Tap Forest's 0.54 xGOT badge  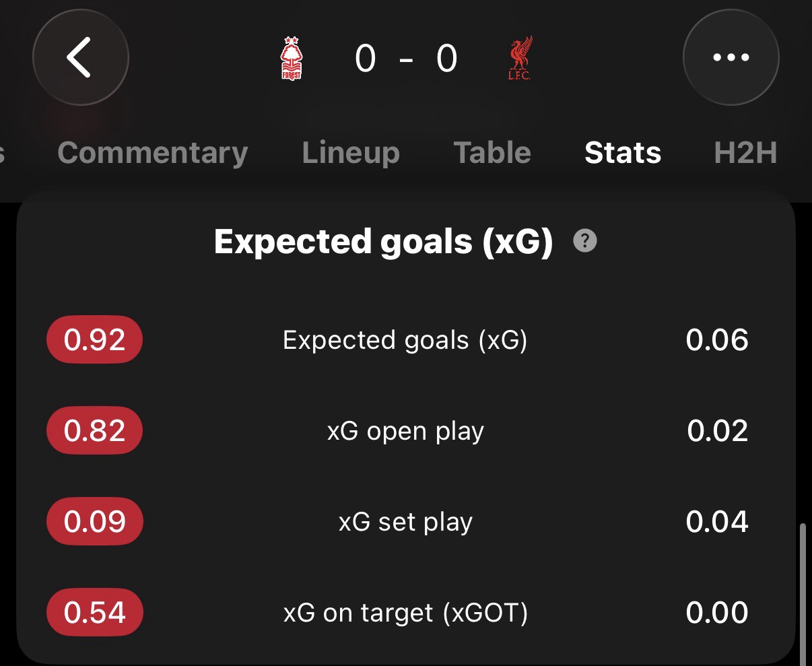coord(95,613)
